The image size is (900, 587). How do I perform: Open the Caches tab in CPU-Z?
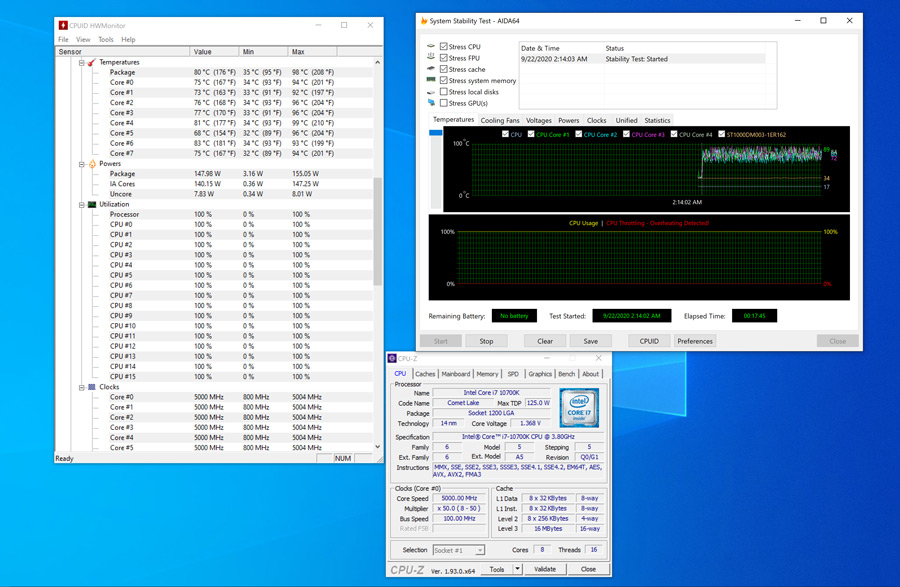pos(425,374)
